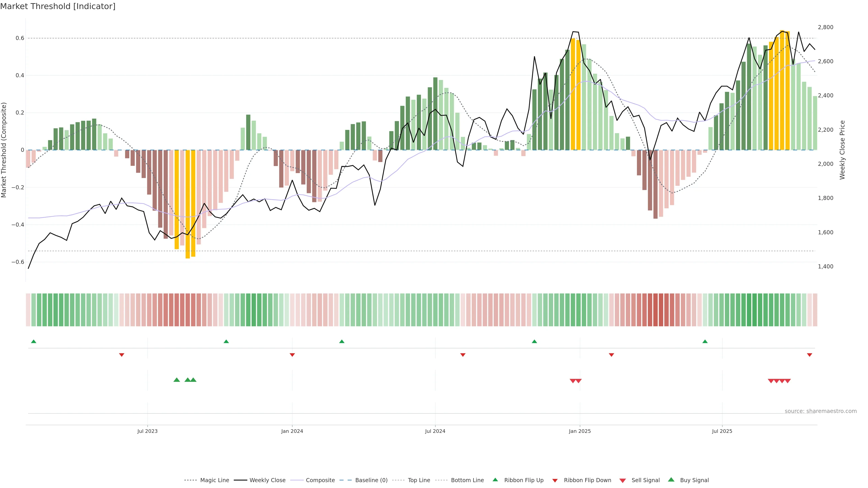Viewport: 868px width, 488px height.
Task: Click the Jan 2025 x-axis label
Action: (580, 431)
